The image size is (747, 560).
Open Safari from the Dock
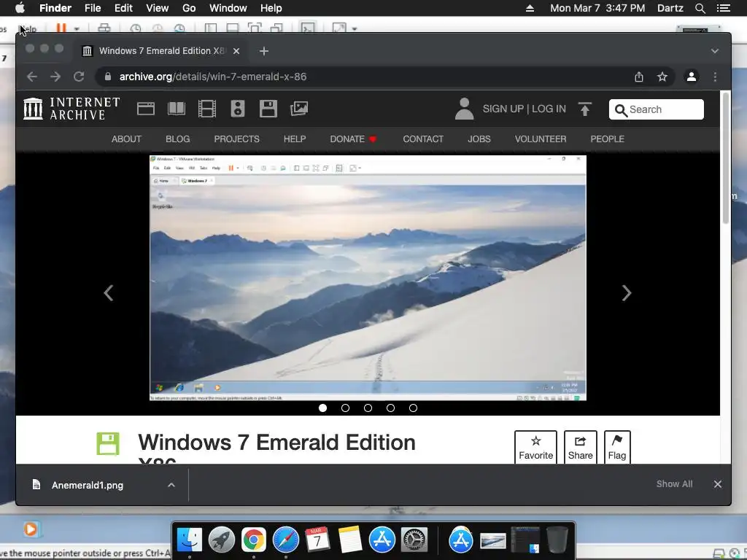click(x=285, y=540)
